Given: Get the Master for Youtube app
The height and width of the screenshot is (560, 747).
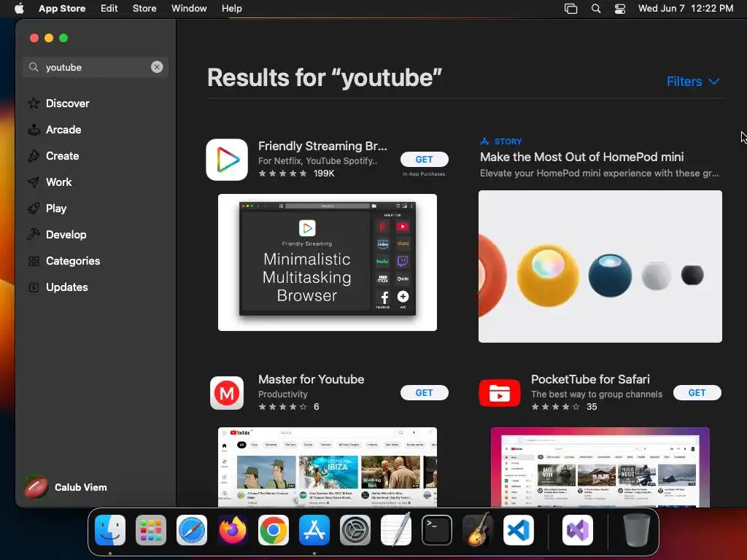Looking at the screenshot, I should click(x=424, y=393).
